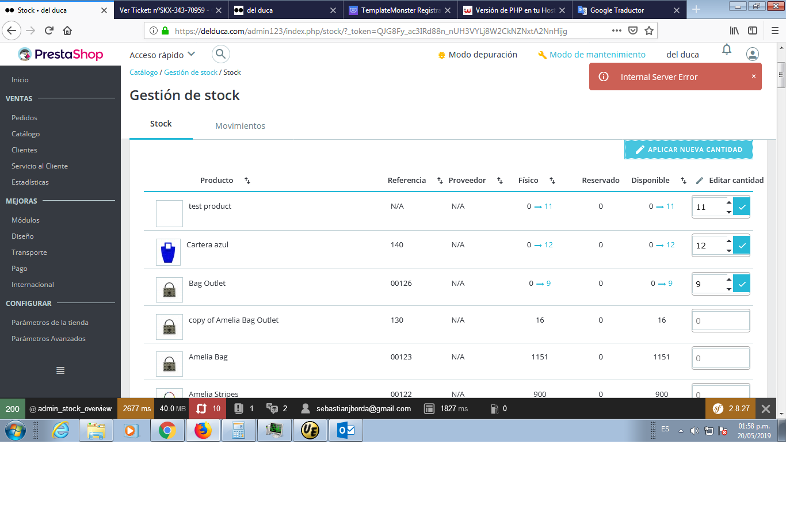This screenshot has height=532, width=786.
Task: Open the 1827 ms twig rendering panel
Action: 447,409
